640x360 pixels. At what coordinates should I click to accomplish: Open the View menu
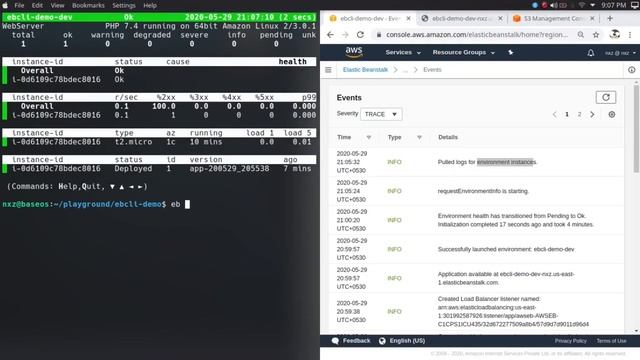click(57, 5)
